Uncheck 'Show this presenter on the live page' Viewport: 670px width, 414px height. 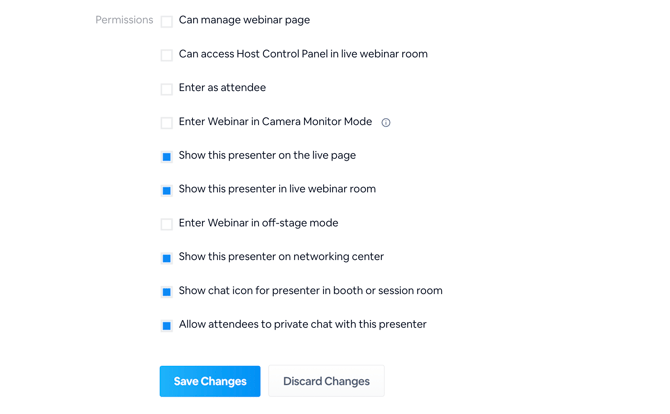pyautogui.click(x=167, y=157)
